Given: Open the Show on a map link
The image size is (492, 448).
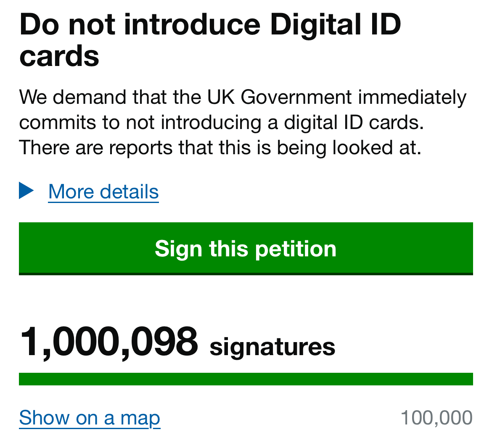Looking at the screenshot, I should coord(90,418).
